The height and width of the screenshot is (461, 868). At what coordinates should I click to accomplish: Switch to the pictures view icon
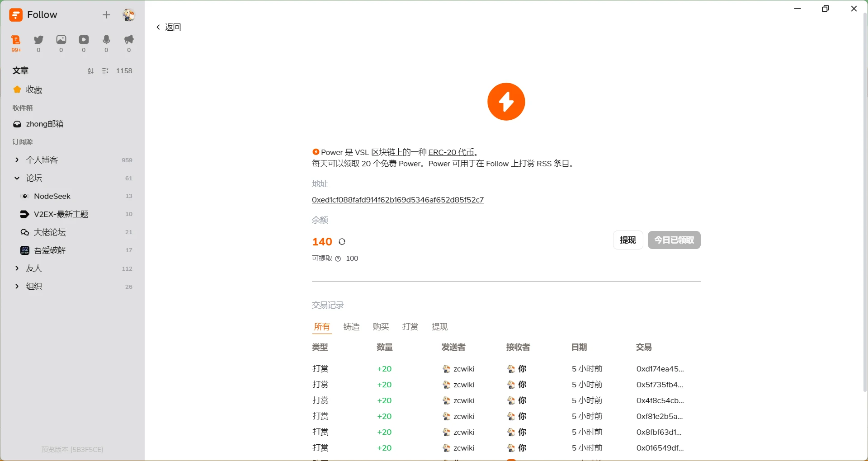tap(61, 40)
